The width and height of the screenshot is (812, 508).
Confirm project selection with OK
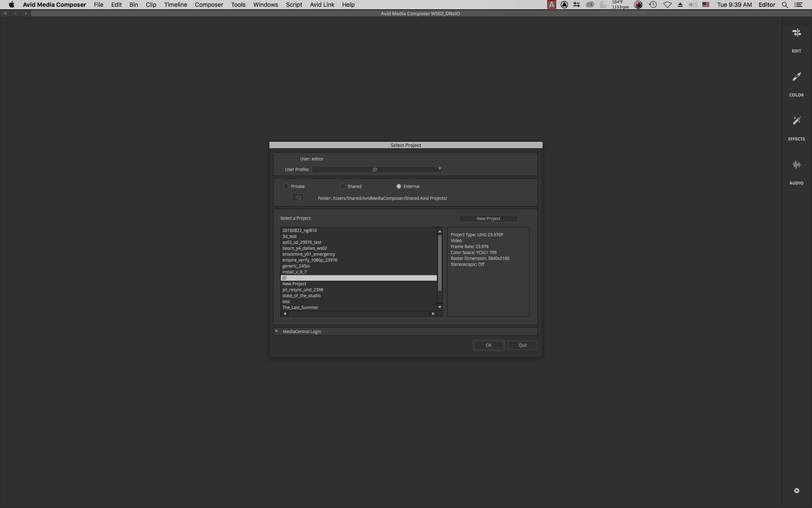[x=489, y=345]
